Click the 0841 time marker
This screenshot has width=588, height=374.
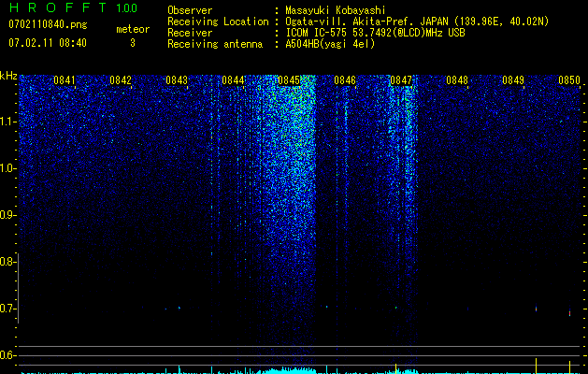(x=65, y=80)
